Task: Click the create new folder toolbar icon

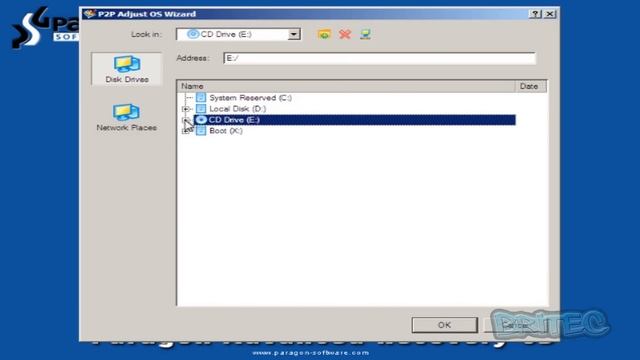Action: [324, 34]
